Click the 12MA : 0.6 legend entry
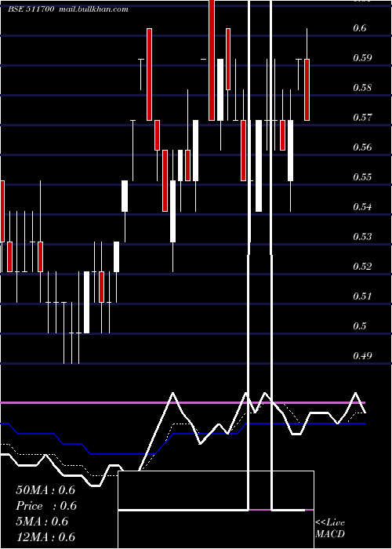This screenshot has width=392, height=549. point(45,536)
